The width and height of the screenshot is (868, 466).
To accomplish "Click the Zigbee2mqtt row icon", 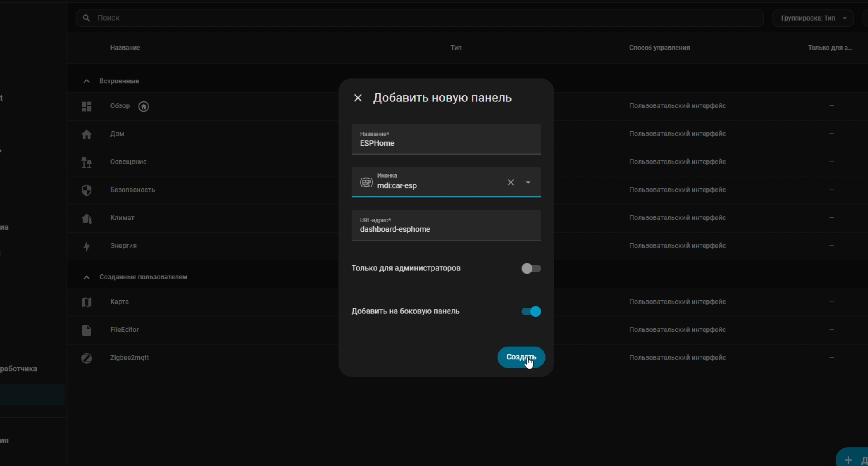I will pyautogui.click(x=87, y=358).
